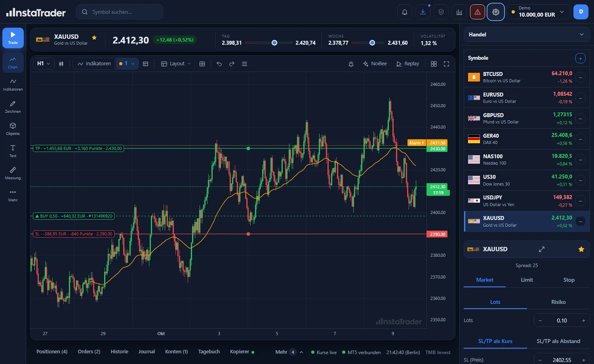Select SL/TP als Kurs
This screenshot has height=364, width=594.
(x=495, y=341)
